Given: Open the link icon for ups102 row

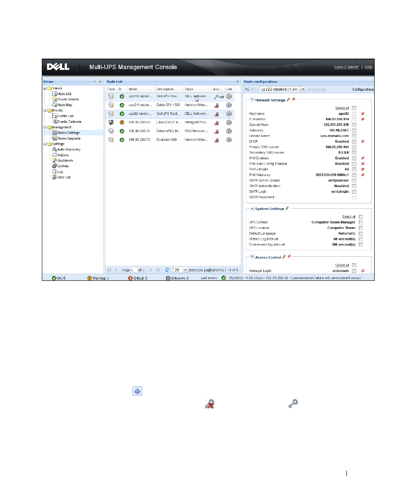Looking at the screenshot, I should [229, 96].
